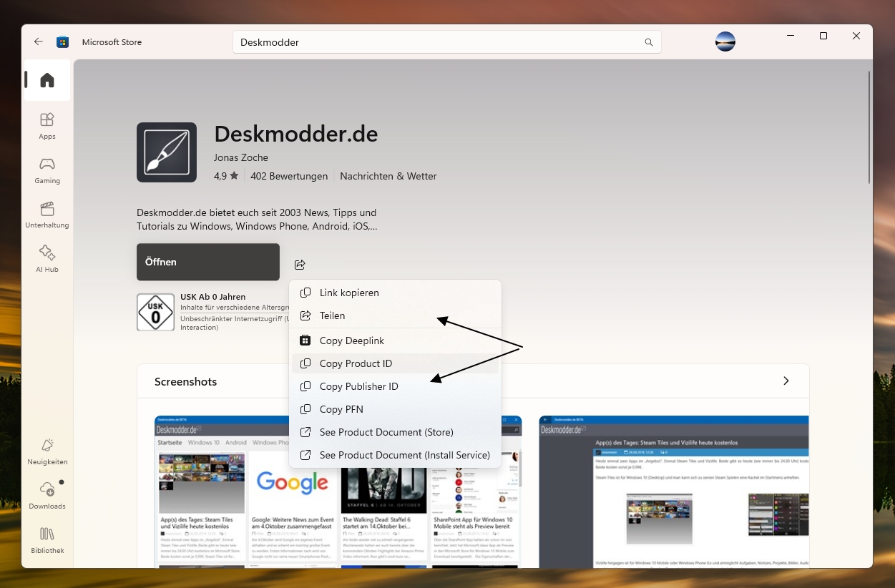Go back with the arrow icon
Viewport: 895px width, 588px height.
pyautogui.click(x=39, y=42)
